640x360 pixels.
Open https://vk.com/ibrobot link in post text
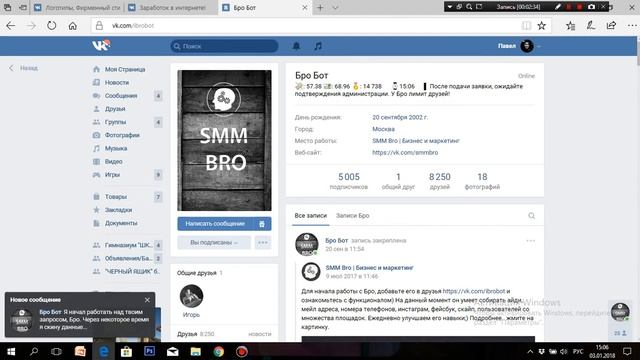[474, 291]
